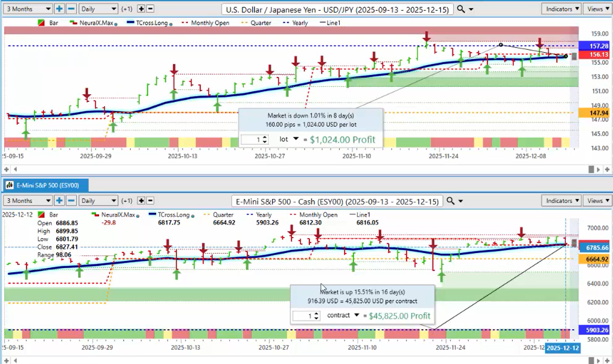The width and height of the screenshot is (613, 364).
Task: Click the blue plus zoom-in icon on USD/JPY chart
Action: coord(59,9)
